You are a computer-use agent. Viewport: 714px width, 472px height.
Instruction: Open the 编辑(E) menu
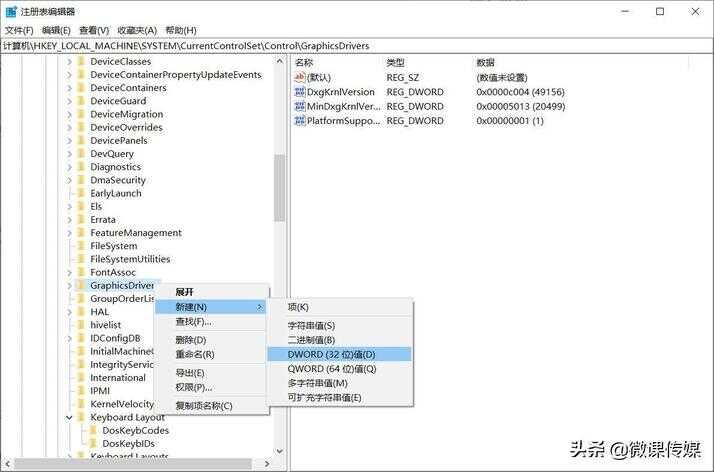pos(57,30)
